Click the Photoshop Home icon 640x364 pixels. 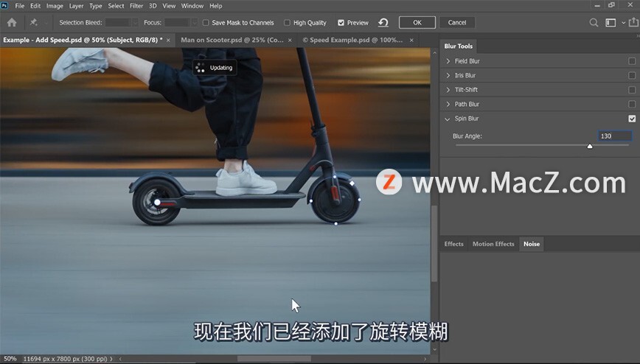point(12,22)
